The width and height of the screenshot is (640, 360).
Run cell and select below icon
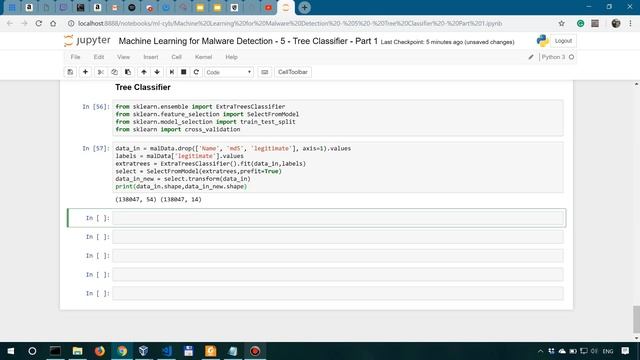click(x=172, y=72)
